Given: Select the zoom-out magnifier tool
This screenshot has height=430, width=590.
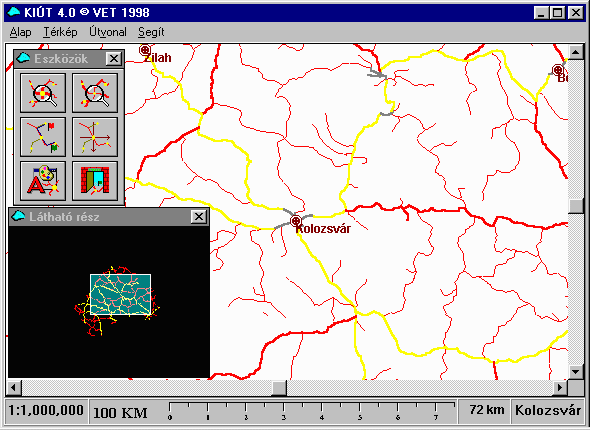Looking at the screenshot, I should 95,93.
